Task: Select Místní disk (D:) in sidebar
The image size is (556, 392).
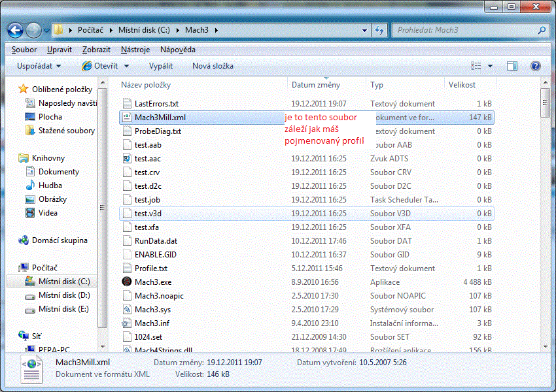Action: 63,296
